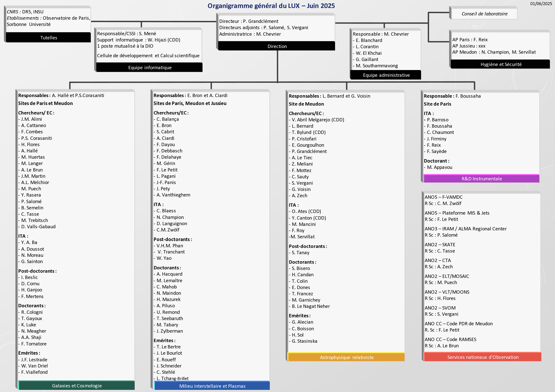
Task: Click 'J. Zylberman' under Doctorants
Action: pyautogui.click(x=168, y=331)
